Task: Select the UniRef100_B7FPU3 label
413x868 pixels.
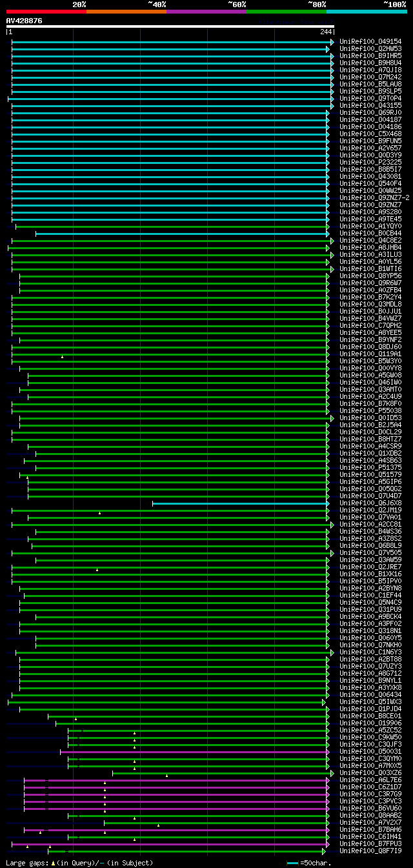Action: pos(370,844)
